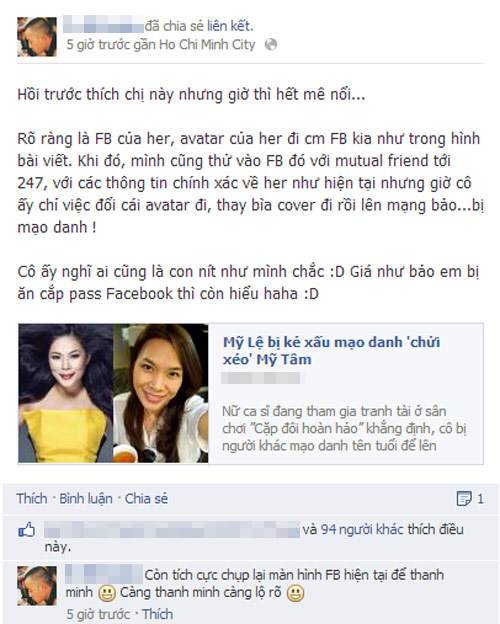Open the blurred poster name link
This screenshot has width=500, height=624.
tap(104, 25)
